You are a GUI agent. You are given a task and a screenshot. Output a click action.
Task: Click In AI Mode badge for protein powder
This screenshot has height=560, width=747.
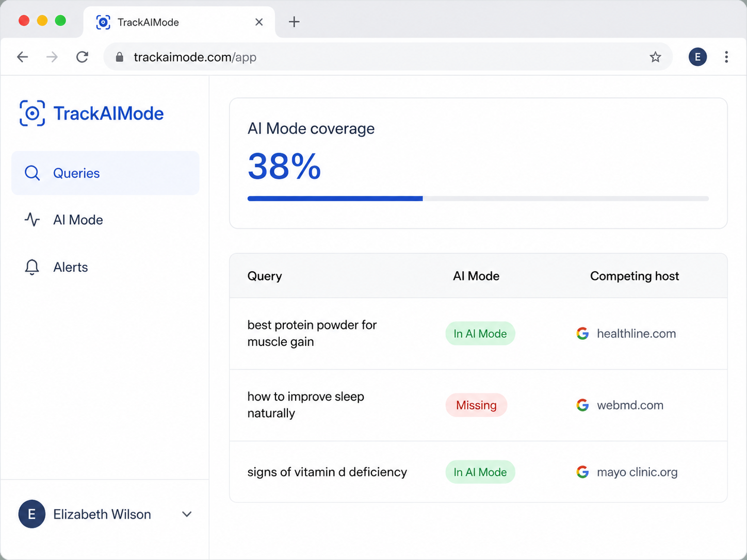(x=480, y=334)
